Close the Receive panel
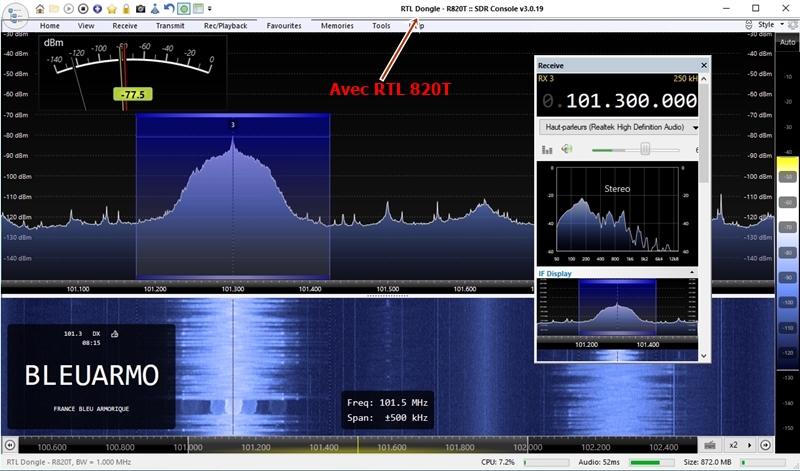Viewport: 800px width, 471px height. click(x=704, y=65)
